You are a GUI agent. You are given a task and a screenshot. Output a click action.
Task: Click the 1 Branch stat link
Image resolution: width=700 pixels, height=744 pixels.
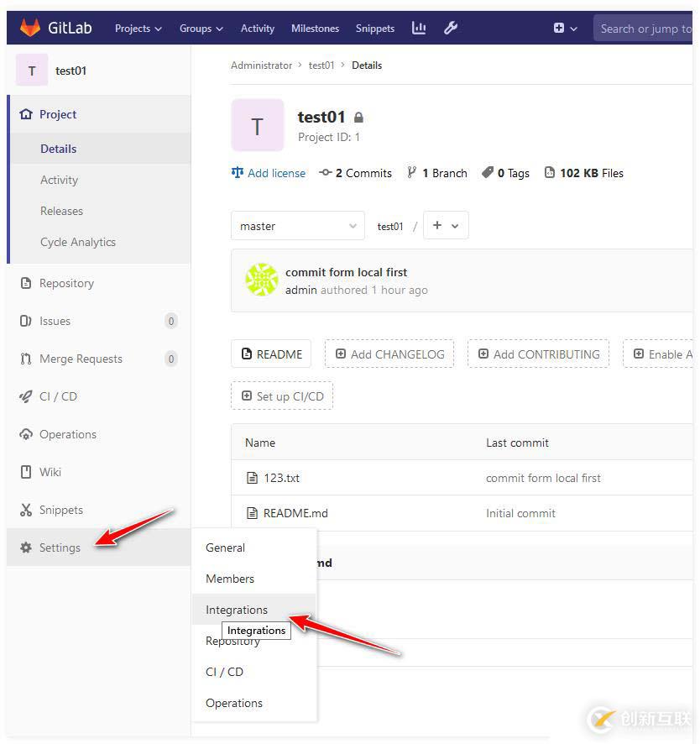tap(437, 173)
